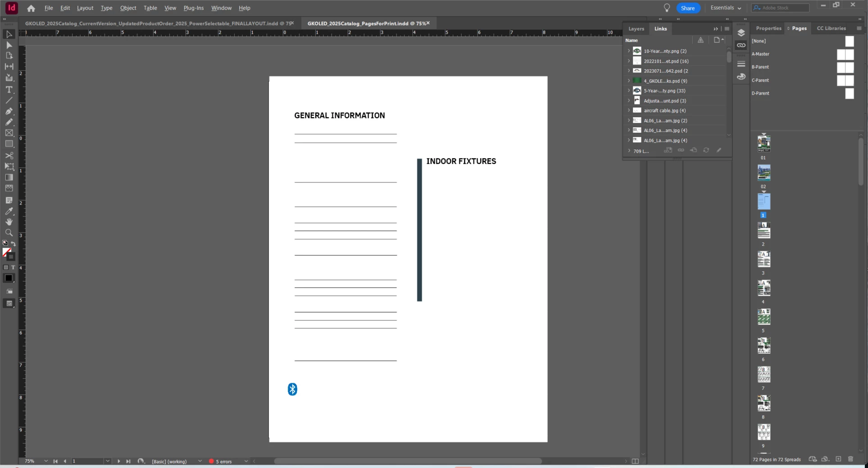Open the Color panel palette icon

click(741, 77)
